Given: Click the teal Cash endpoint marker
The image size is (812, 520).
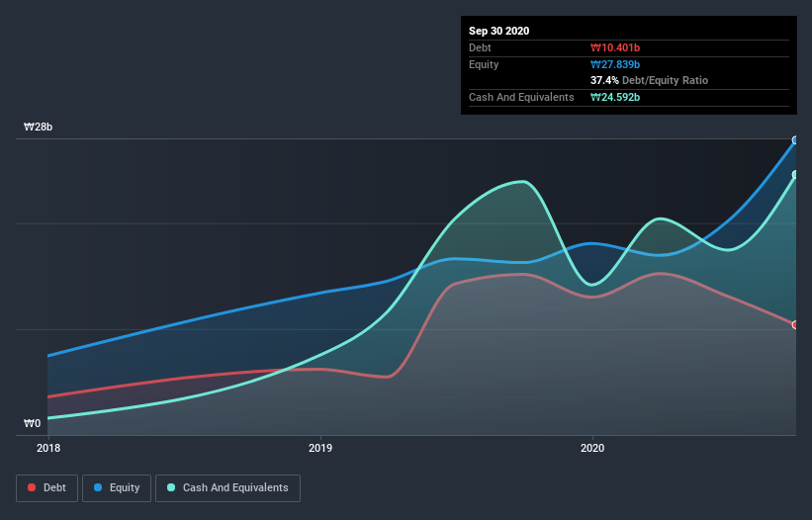Looking at the screenshot, I should (795, 175).
